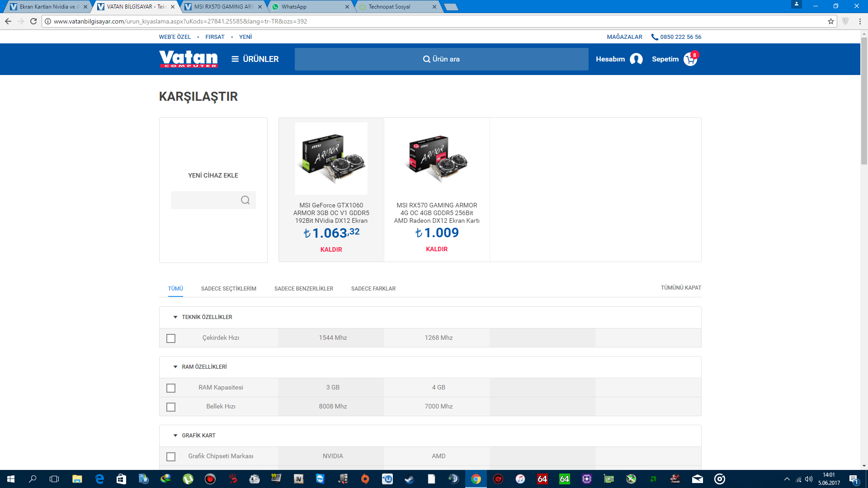Remove GTX1060 card with KALDIR

coord(331,249)
